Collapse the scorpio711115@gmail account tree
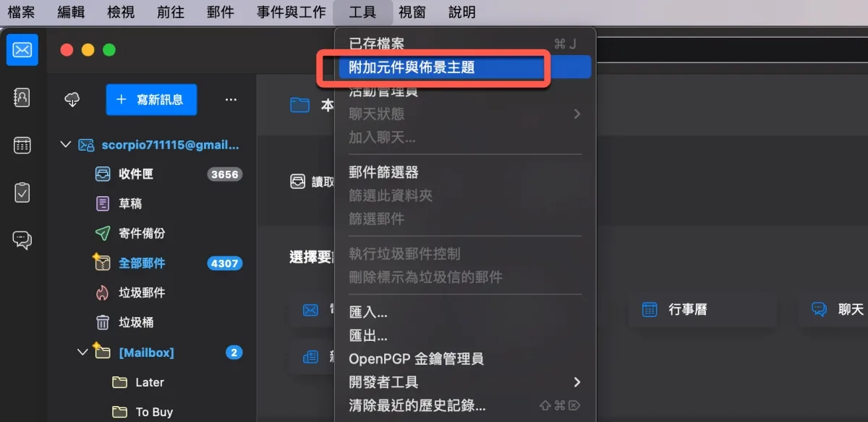 (x=66, y=145)
